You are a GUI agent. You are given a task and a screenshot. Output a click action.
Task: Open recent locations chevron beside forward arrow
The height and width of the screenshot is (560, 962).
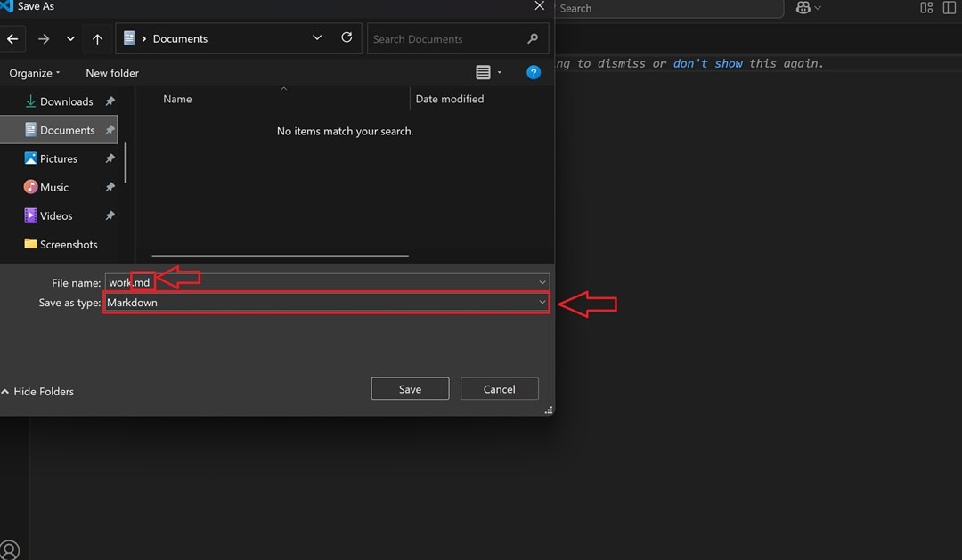pos(70,38)
